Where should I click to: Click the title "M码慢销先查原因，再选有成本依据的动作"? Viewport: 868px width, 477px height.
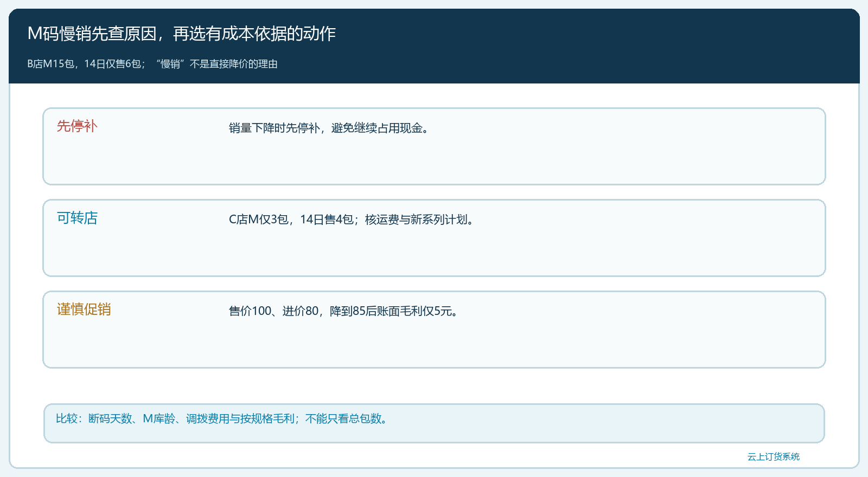coord(182,34)
